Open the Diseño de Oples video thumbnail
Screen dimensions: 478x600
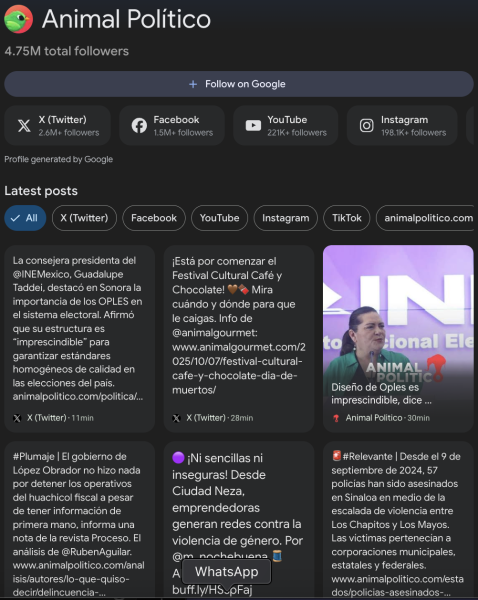point(398,339)
